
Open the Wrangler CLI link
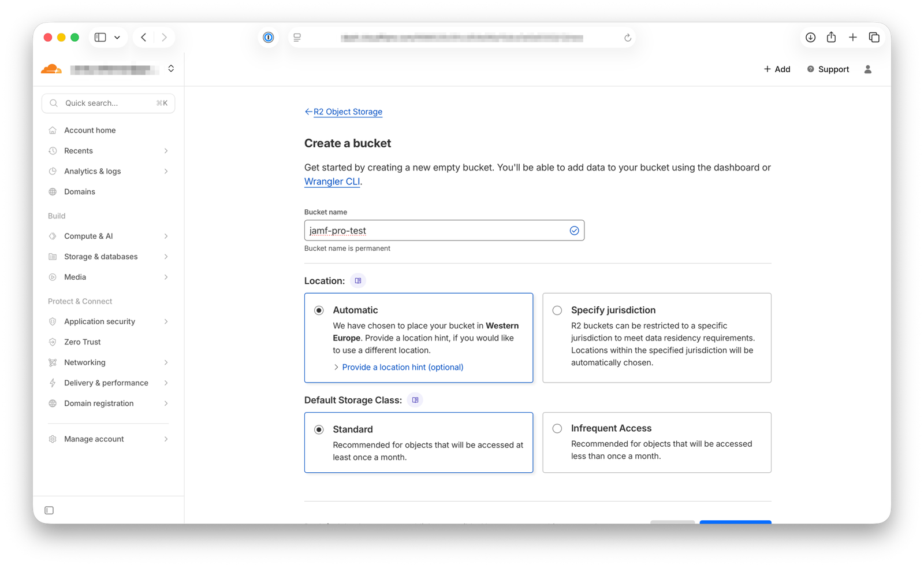point(332,181)
